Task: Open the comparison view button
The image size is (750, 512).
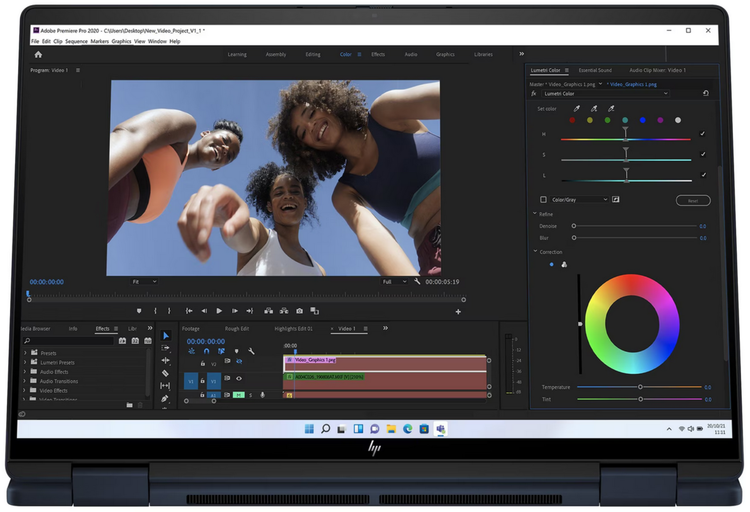Action: coord(315,311)
